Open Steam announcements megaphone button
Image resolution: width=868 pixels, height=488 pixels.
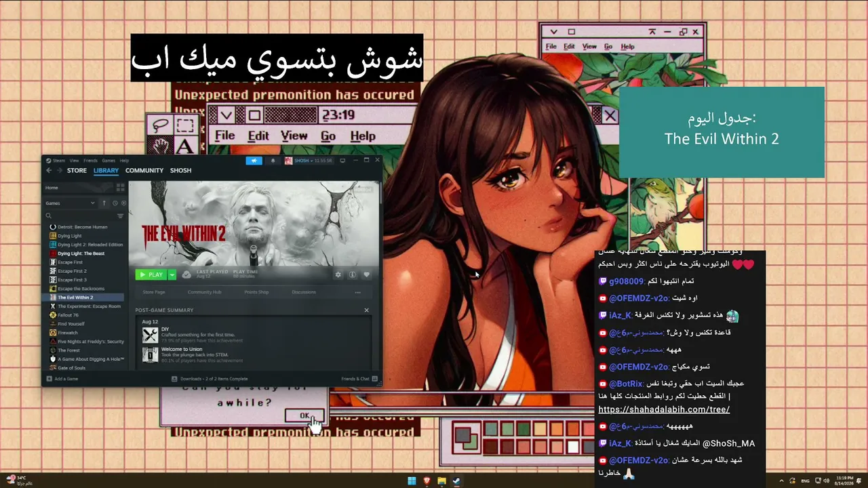click(254, 161)
